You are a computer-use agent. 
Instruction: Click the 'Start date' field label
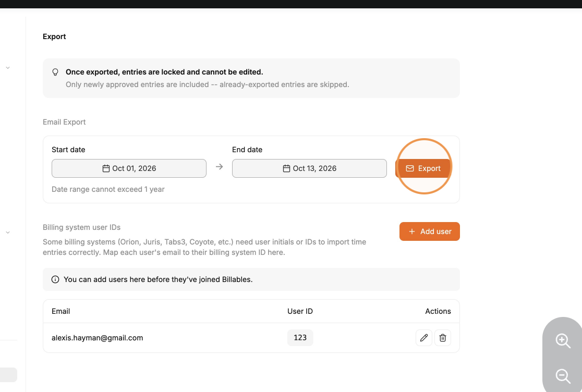coord(68,150)
